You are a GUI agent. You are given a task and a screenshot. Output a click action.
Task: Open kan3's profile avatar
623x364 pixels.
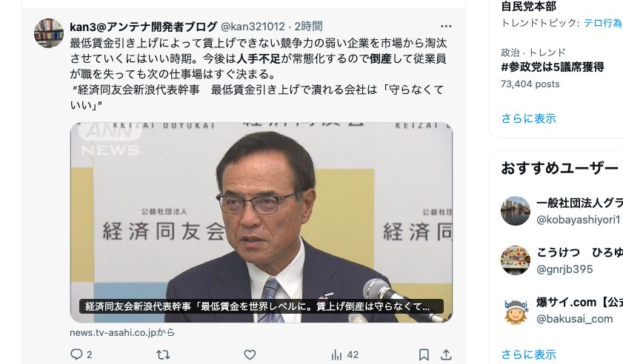pyautogui.click(x=49, y=33)
